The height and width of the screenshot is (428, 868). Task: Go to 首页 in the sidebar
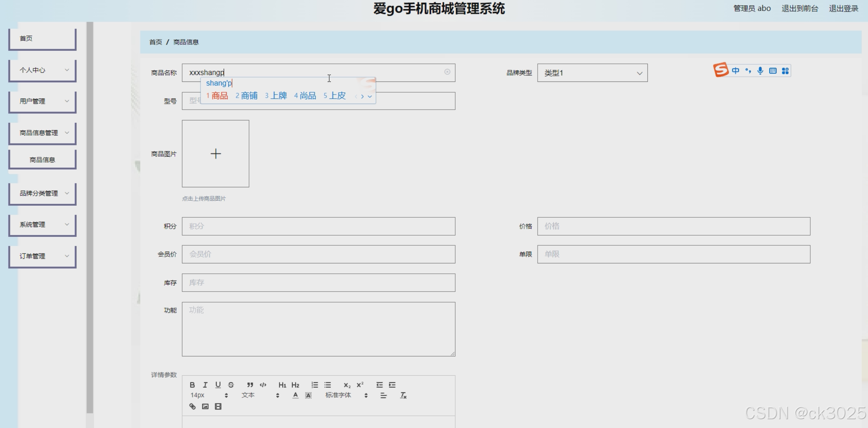pyautogui.click(x=42, y=38)
